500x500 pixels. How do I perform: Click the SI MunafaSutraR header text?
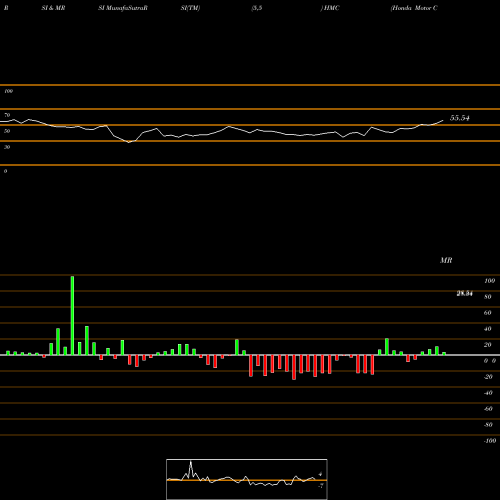click(123, 8)
